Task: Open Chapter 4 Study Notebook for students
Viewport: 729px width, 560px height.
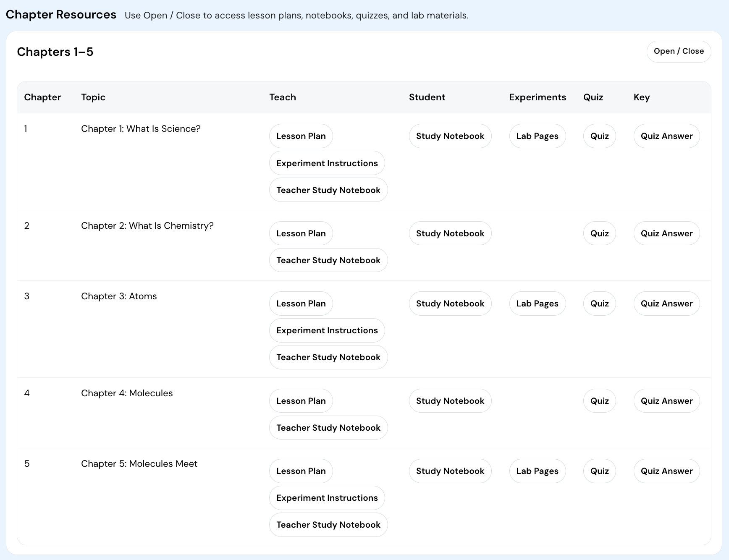Action: (450, 401)
